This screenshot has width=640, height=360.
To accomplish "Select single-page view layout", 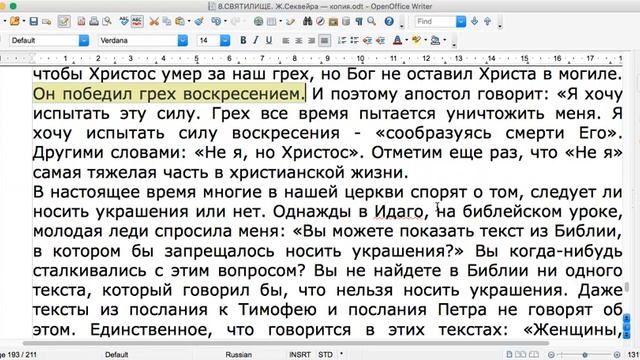I will pyautogui.click(x=509, y=354).
